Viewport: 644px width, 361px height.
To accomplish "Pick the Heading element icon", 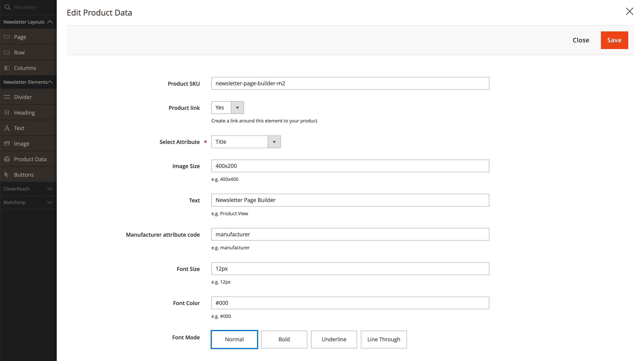I will [x=7, y=112].
